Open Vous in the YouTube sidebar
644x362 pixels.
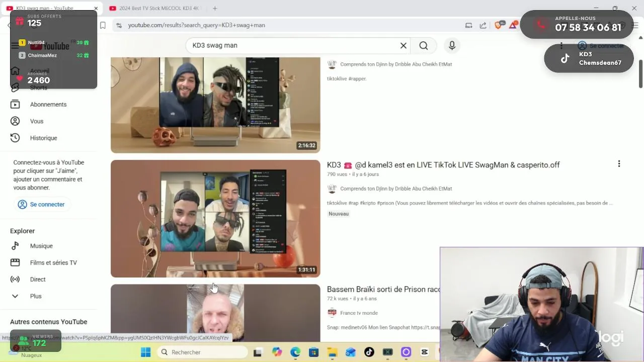click(x=37, y=121)
